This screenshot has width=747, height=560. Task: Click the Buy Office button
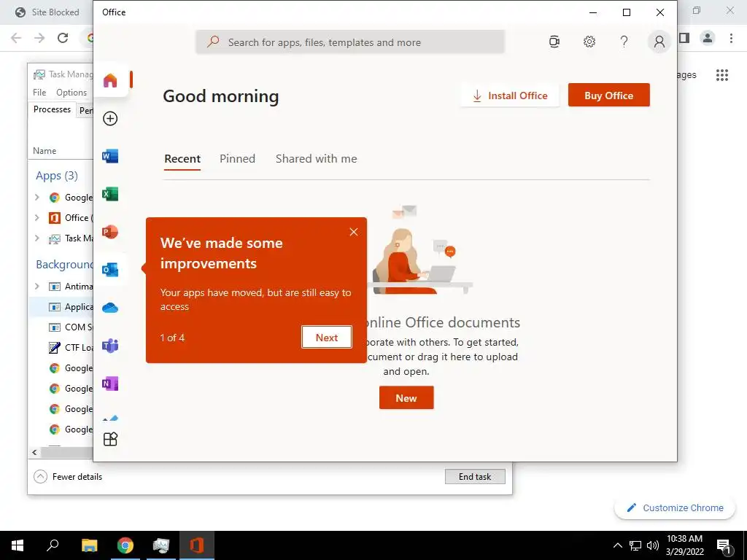[x=609, y=96]
